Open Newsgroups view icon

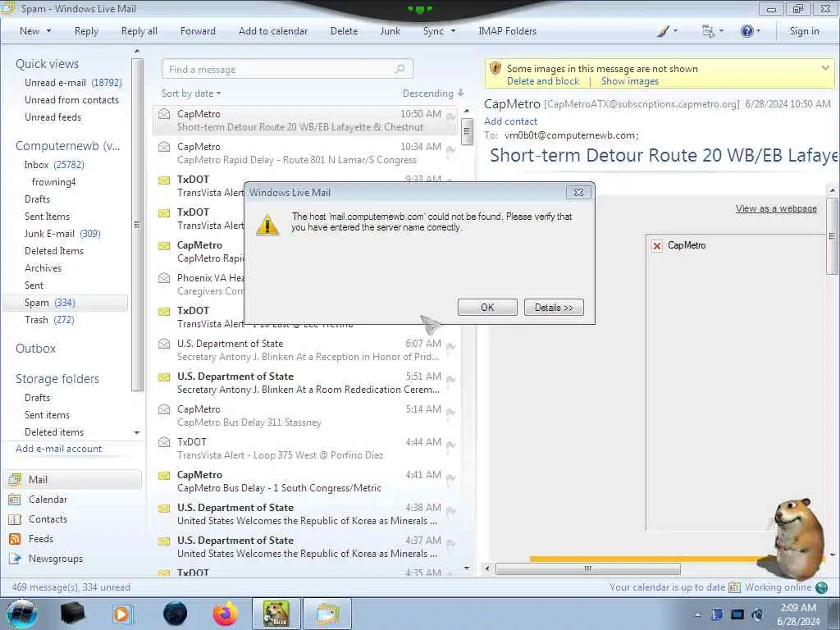point(15,559)
